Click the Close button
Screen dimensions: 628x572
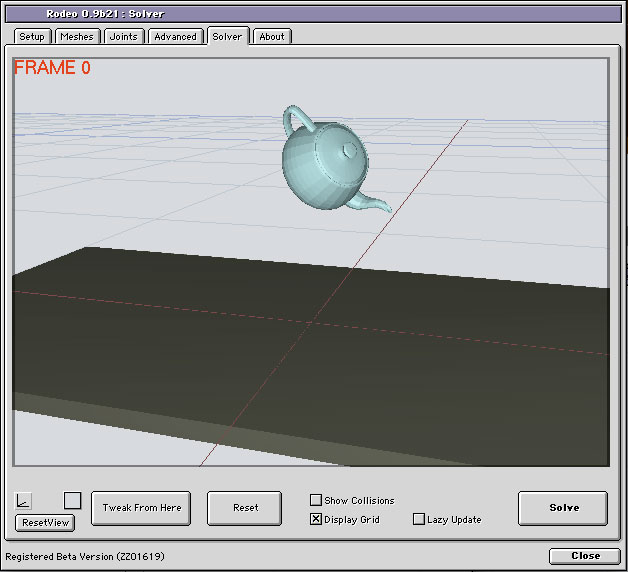click(585, 556)
